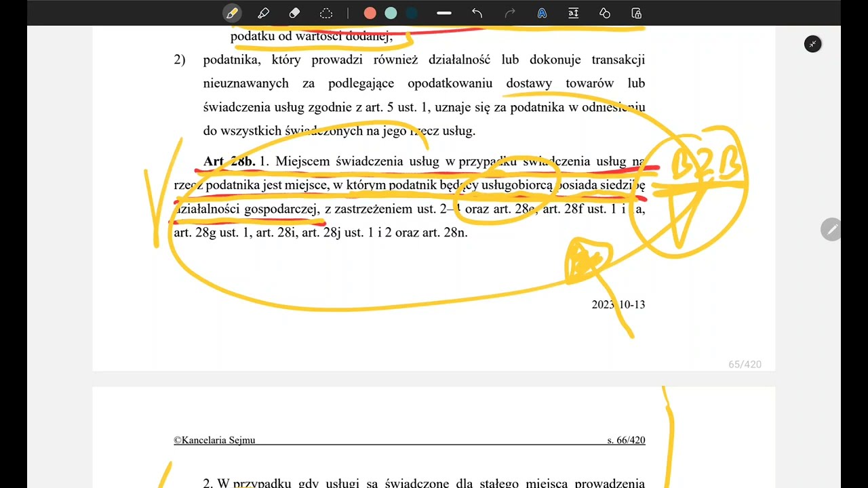Redo the undone stroke
Screen dimensions: 868x488
(510, 13)
